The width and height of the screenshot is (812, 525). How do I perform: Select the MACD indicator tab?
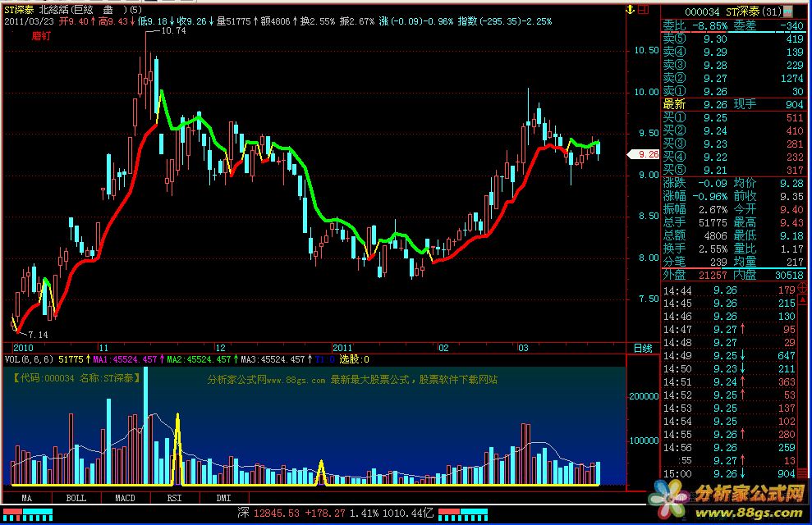(x=125, y=498)
